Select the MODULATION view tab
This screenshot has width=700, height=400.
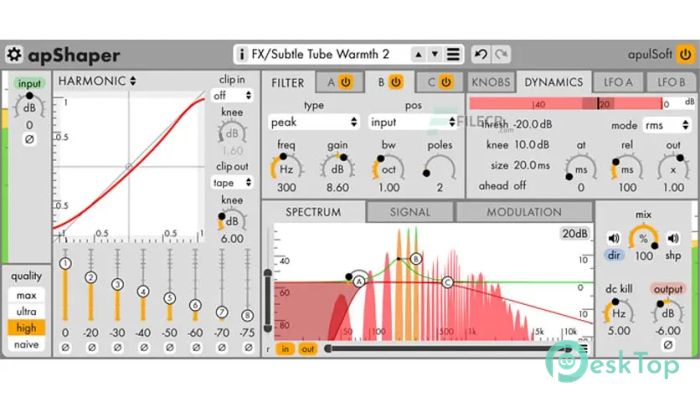[x=524, y=212]
